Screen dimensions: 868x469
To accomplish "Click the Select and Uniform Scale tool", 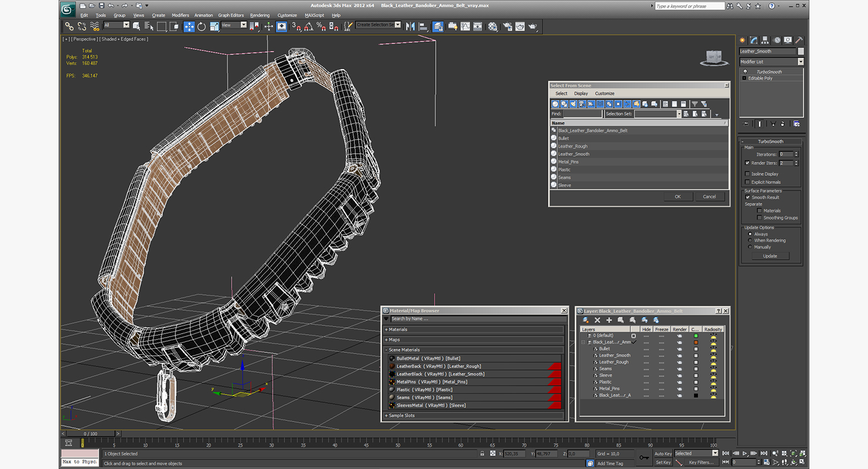I will [x=215, y=26].
